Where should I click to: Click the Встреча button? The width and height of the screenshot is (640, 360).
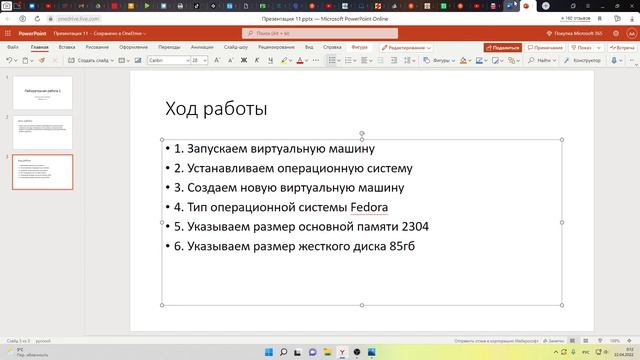point(622,48)
